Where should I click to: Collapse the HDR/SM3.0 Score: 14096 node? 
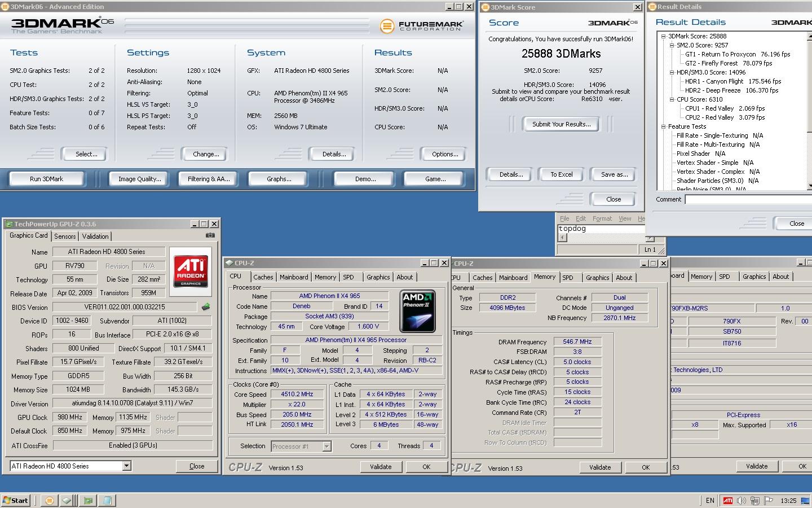[672, 72]
